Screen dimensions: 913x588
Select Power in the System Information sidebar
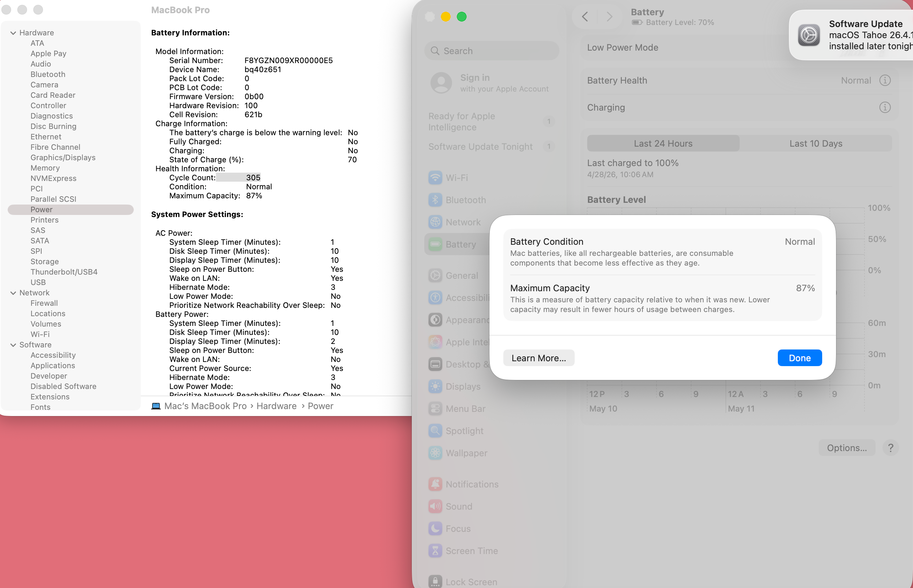tap(71, 210)
